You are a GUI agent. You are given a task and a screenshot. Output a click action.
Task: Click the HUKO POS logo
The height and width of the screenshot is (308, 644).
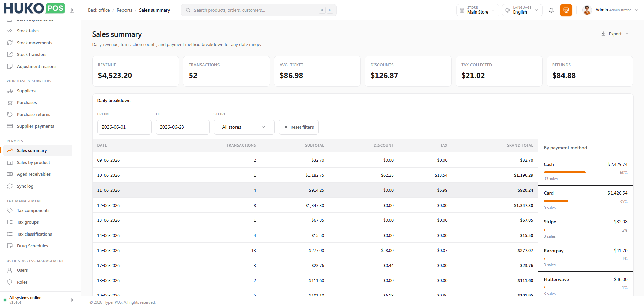point(34,8)
